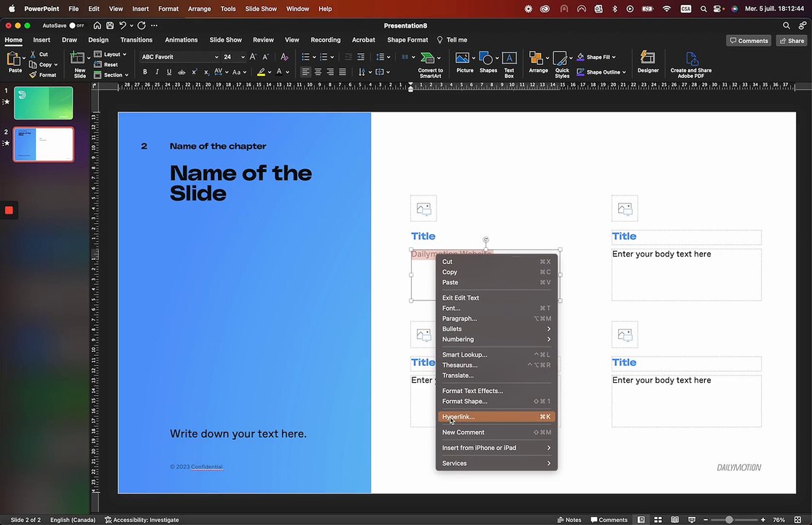This screenshot has width=812, height=525.
Task: Open the Shape Fill dropdown arrow
Action: pyautogui.click(x=614, y=57)
